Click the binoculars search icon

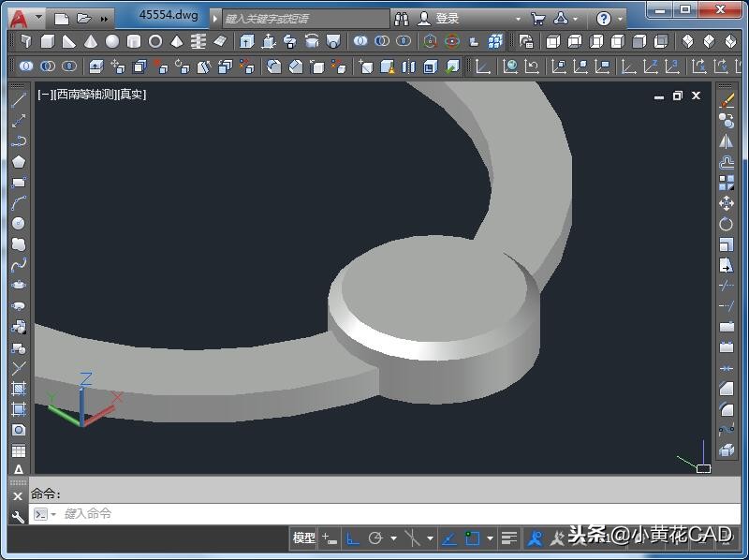pyautogui.click(x=402, y=19)
